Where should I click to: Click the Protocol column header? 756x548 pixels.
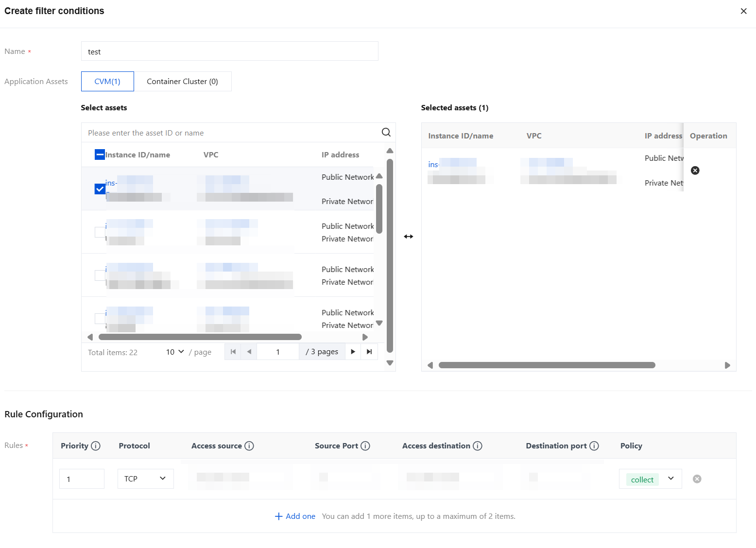click(135, 446)
